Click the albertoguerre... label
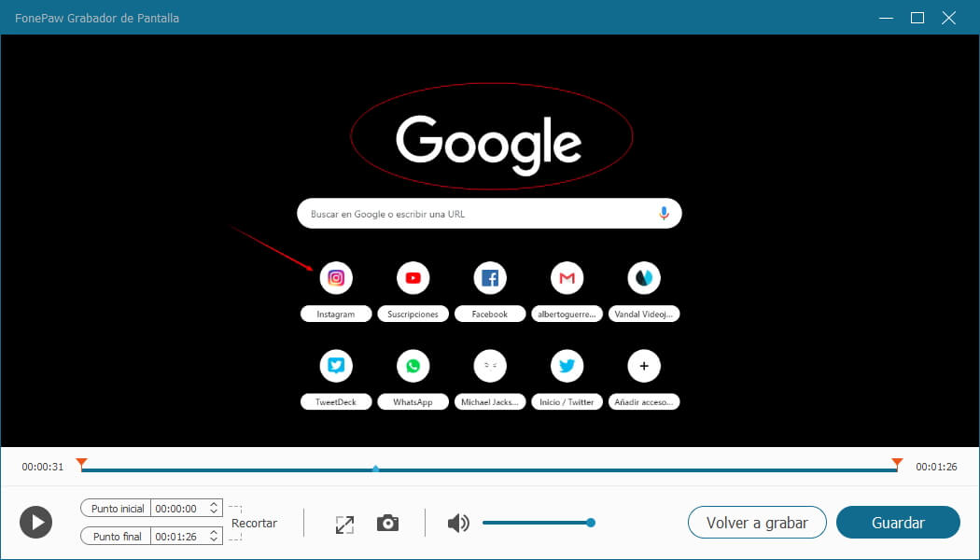The height and width of the screenshot is (560, 980). [x=567, y=314]
